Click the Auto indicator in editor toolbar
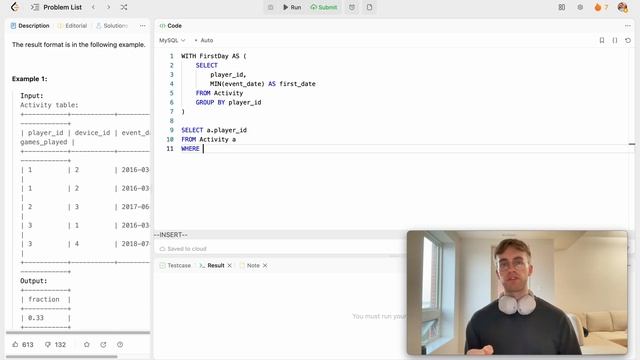The image size is (640, 360). click(204, 40)
